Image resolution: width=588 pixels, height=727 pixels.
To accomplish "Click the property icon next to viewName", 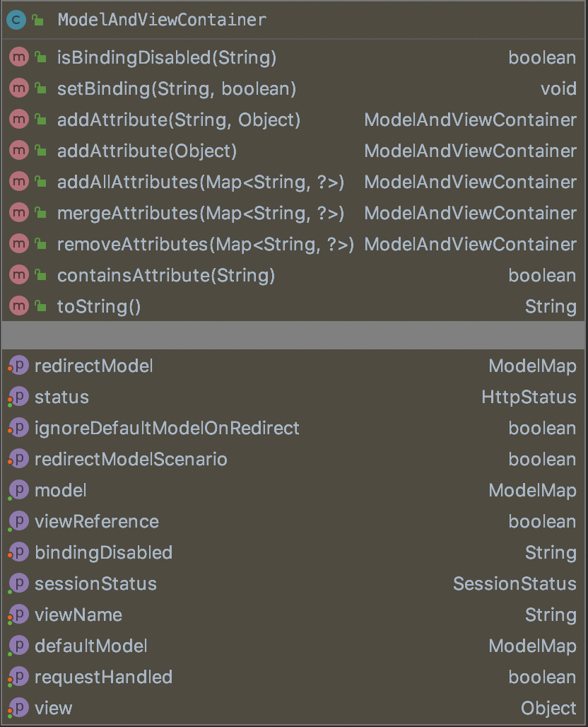I will point(19,615).
